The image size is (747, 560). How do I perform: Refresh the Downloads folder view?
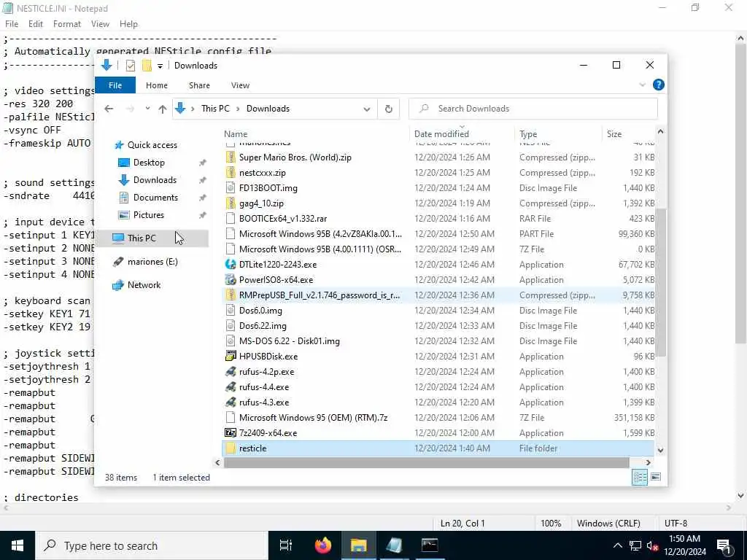tap(389, 109)
